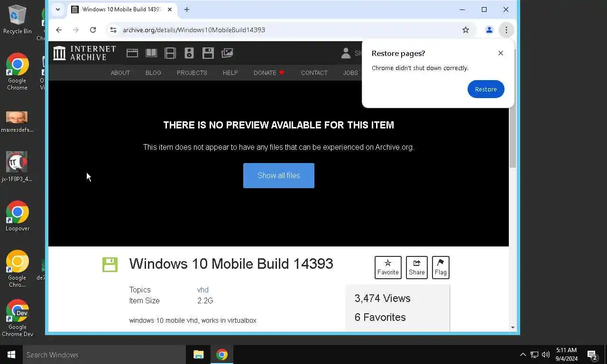Click the user profile icon in Archive header
The width and height of the screenshot is (607, 364).
[346, 53]
